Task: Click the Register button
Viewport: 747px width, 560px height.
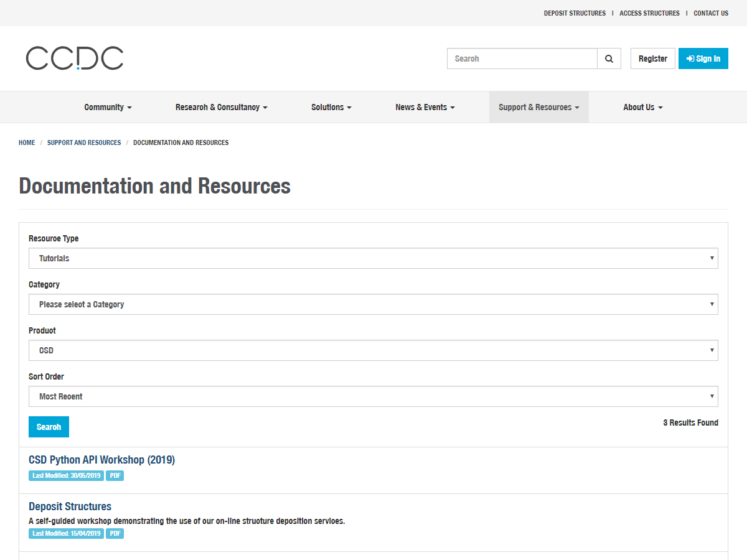Action: pos(652,58)
